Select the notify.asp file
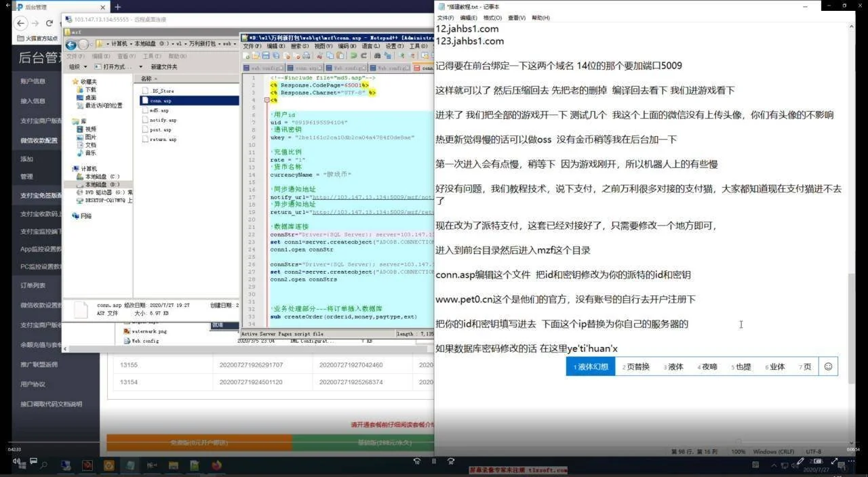 (x=163, y=120)
